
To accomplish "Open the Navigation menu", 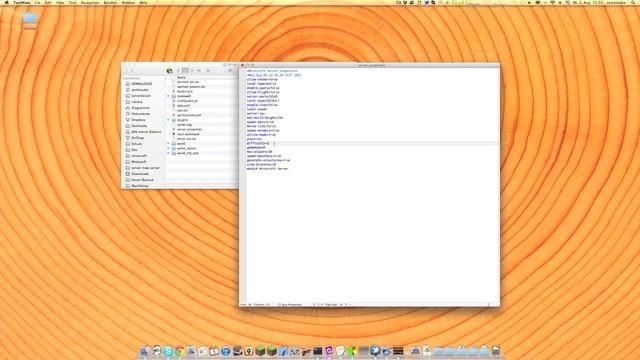I will [x=90, y=2].
